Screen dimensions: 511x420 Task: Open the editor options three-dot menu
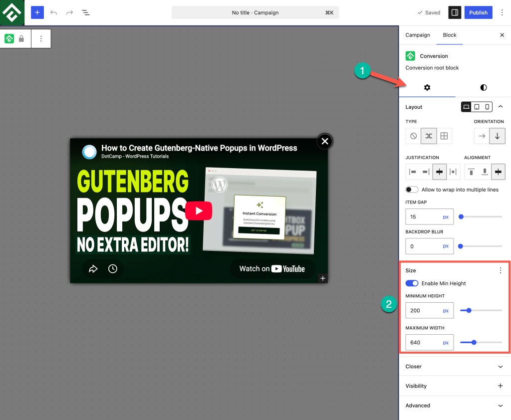point(502,12)
